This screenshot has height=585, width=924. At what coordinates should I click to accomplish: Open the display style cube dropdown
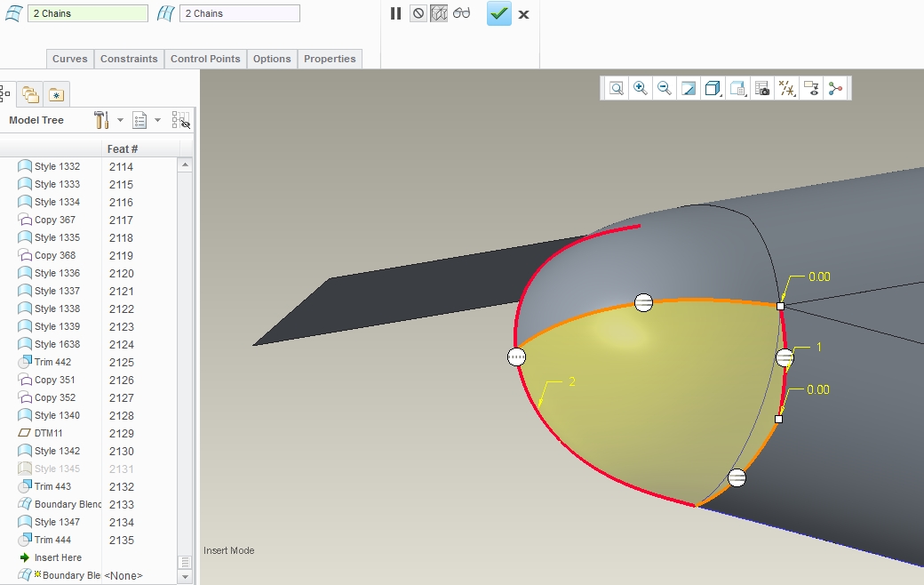[x=713, y=88]
